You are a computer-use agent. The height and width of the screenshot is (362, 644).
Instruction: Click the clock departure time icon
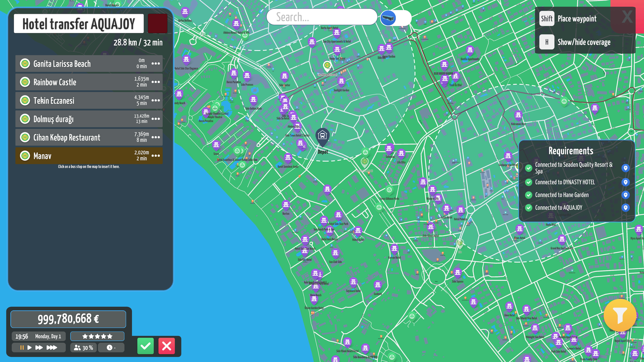(x=110, y=348)
